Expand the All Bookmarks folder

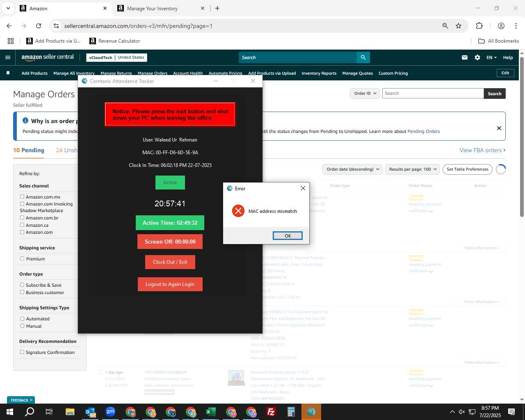point(499,41)
